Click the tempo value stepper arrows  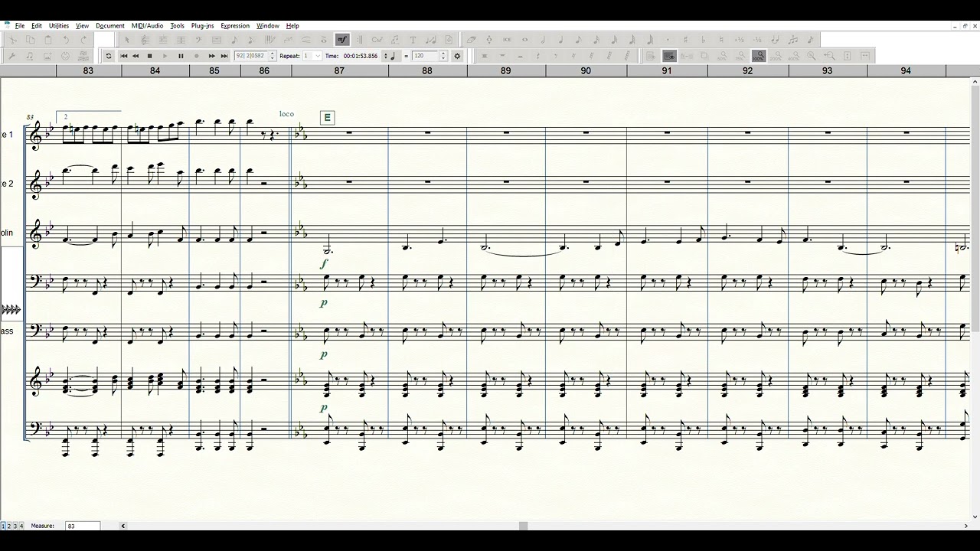[443, 56]
